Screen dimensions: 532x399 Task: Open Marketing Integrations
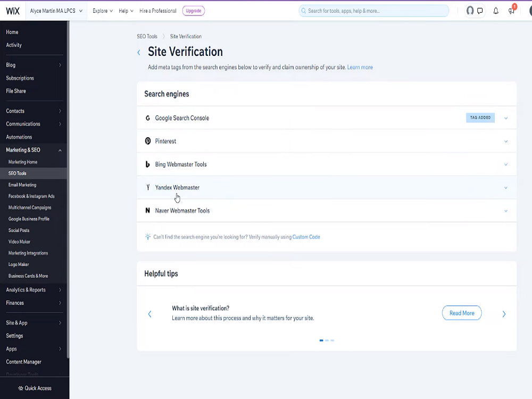click(28, 253)
